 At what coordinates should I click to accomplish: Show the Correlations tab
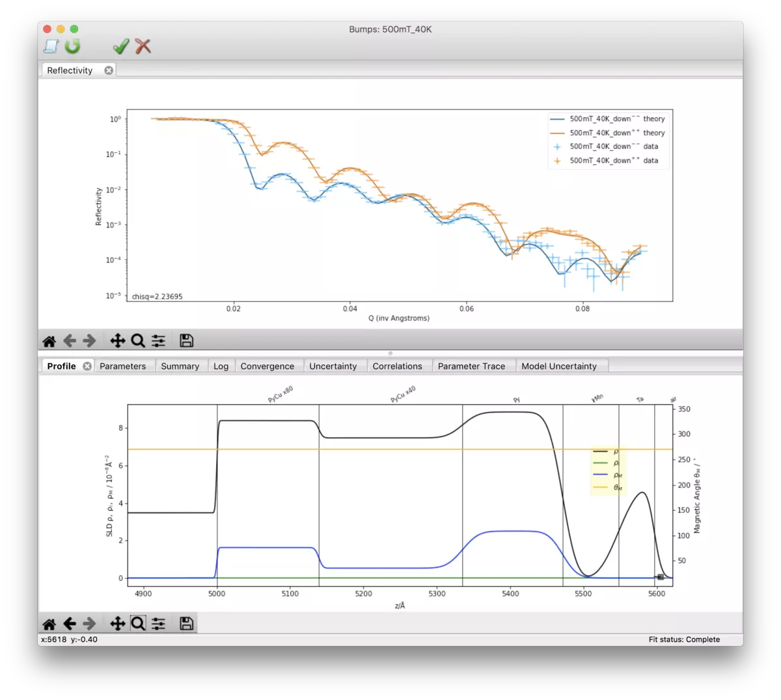click(398, 366)
